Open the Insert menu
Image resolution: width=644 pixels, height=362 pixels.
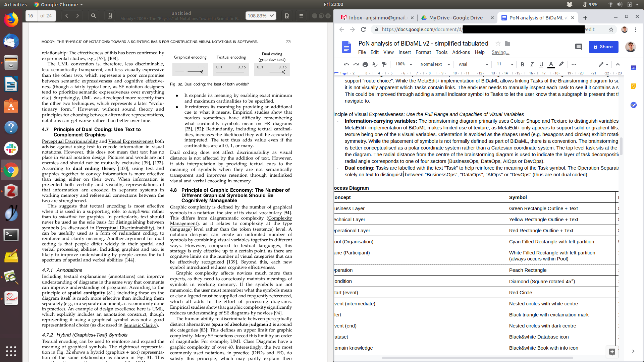(405, 52)
